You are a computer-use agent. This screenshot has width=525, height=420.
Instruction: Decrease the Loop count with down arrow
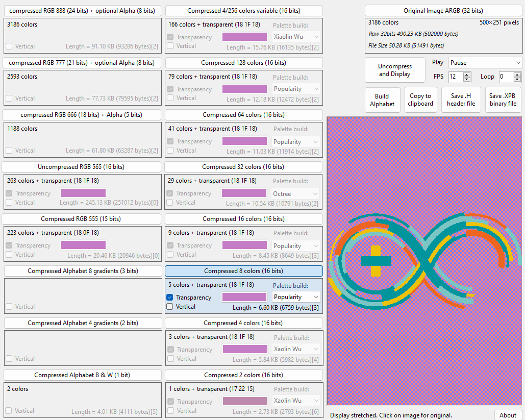(x=517, y=79)
